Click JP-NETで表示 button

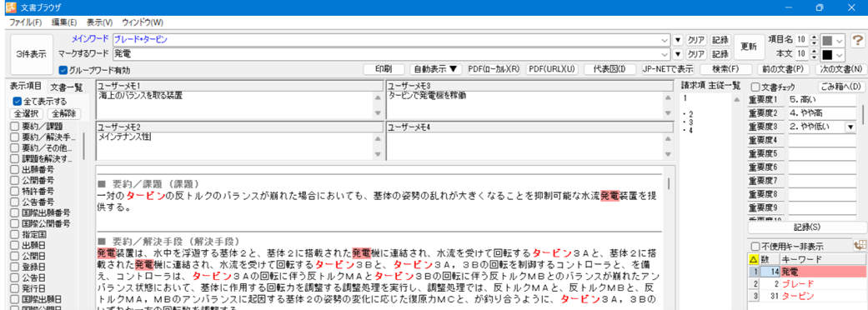pyautogui.click(x=667, y=69)
